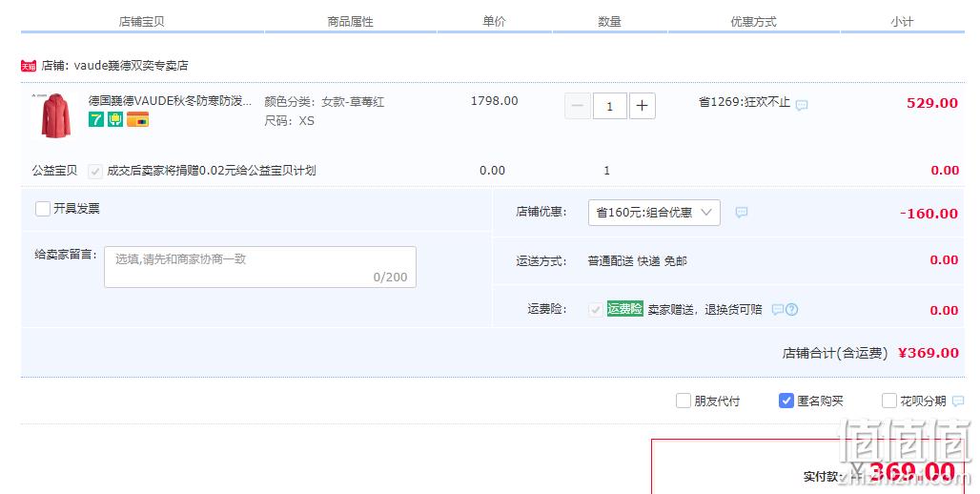Open the comment bubble next to 店铺优惠 dropdown
The width and height of the screenshot is (980, 494).
click(742, 213)
